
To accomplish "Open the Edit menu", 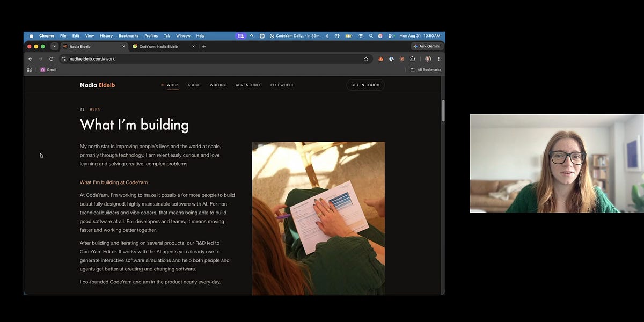I will 76,36.
